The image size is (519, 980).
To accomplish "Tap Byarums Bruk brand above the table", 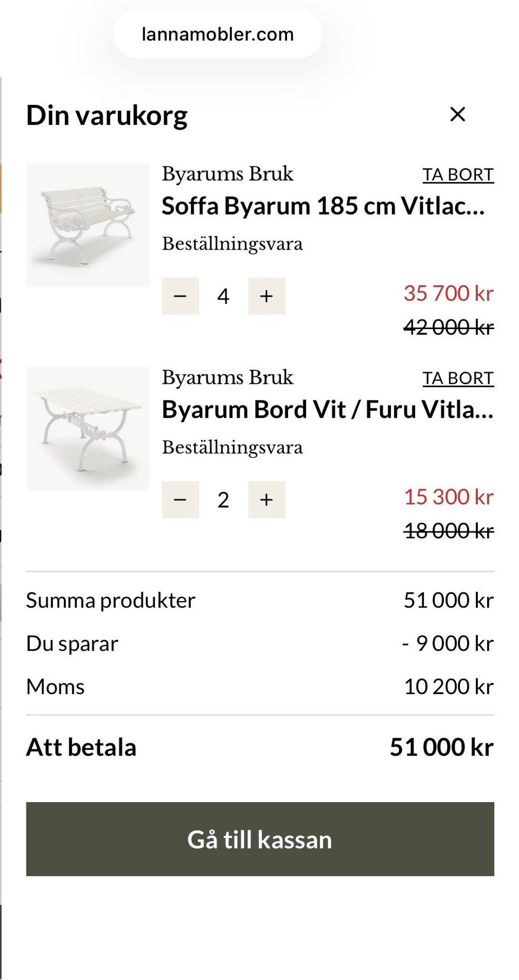I will pos(227,377).
